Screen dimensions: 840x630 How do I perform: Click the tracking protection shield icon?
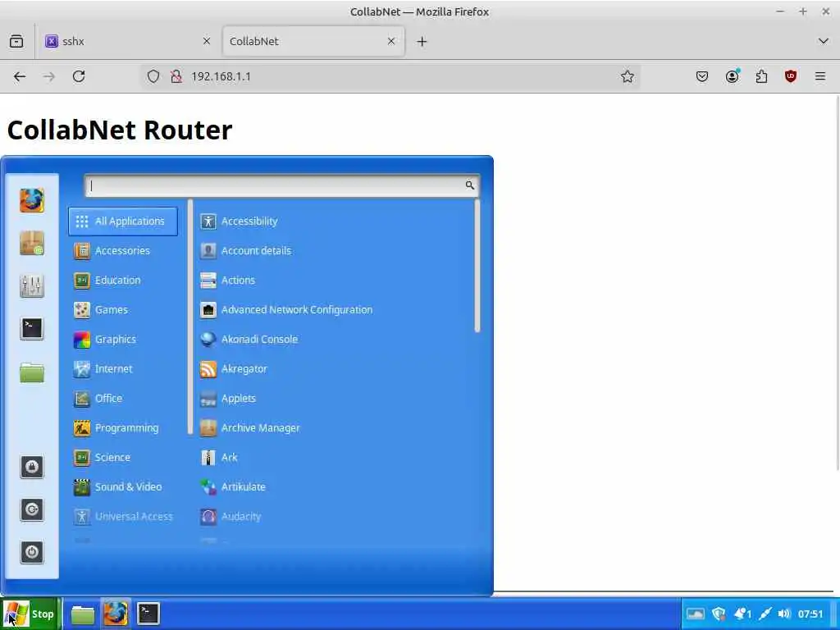[x=153, y=76]
